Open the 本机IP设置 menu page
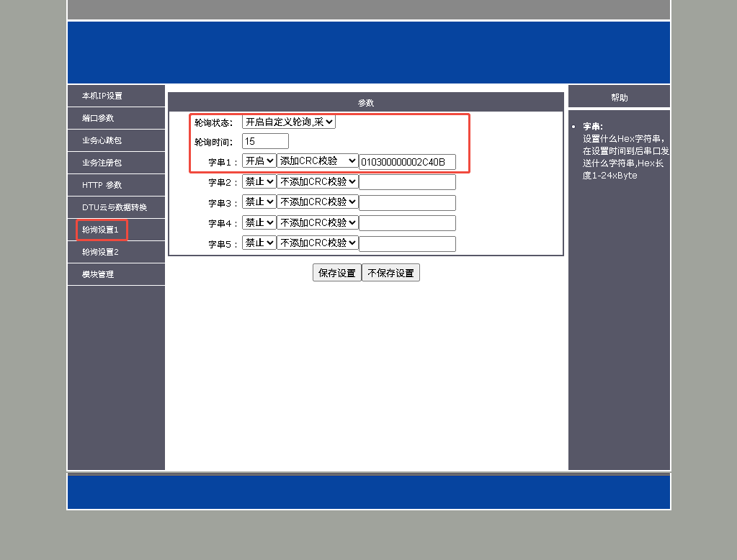Image resolution: width=737 pixels, height=560 pixels. pos(102,96)
